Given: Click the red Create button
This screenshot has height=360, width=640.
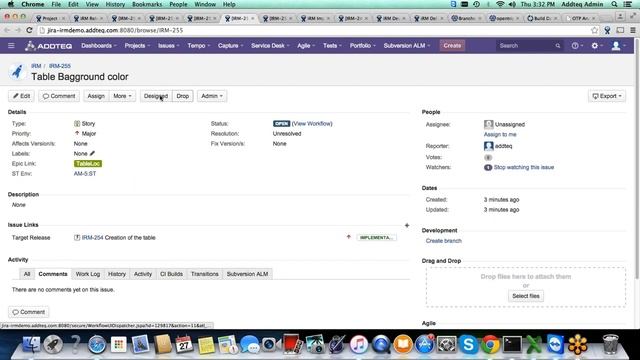Looking at the screenshot, I should (x=452, y=46).
